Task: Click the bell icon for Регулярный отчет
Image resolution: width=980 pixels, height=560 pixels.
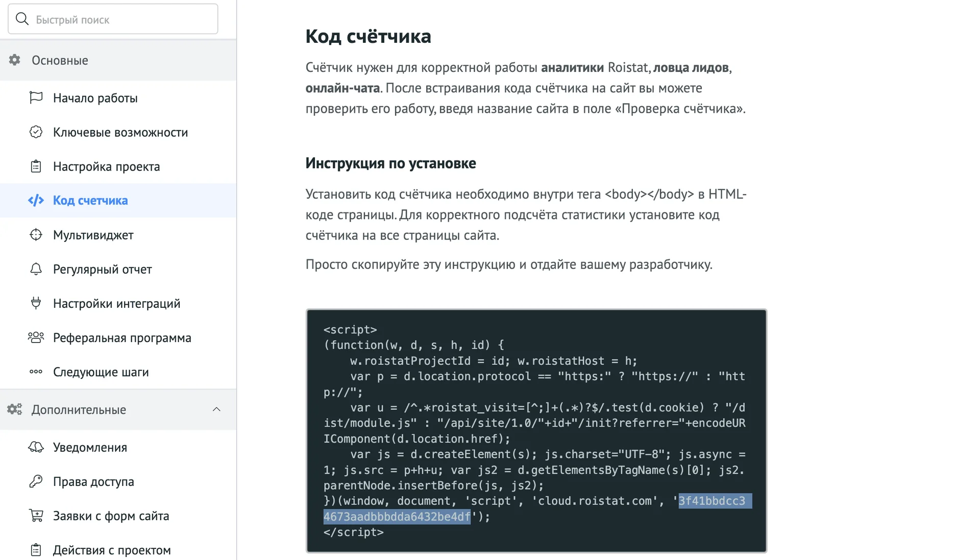Action: click(36, 269)
